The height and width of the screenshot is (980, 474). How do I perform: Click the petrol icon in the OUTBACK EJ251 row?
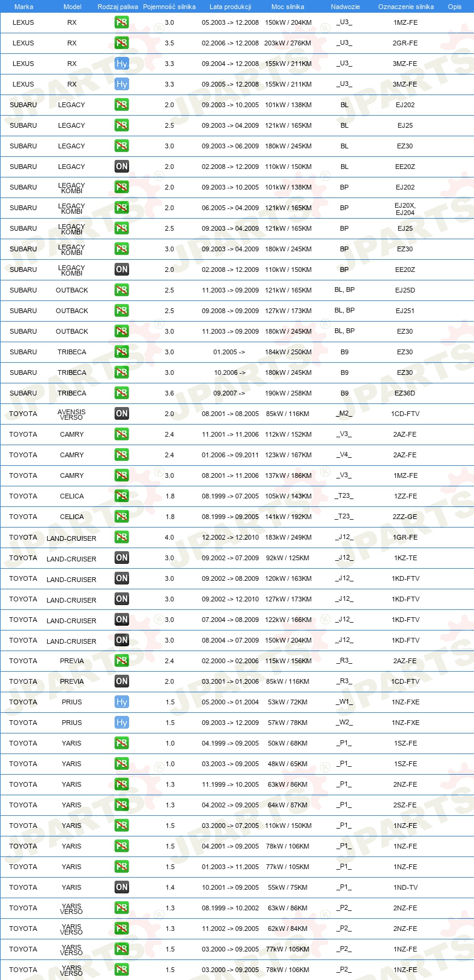click(x=122, y=311)
